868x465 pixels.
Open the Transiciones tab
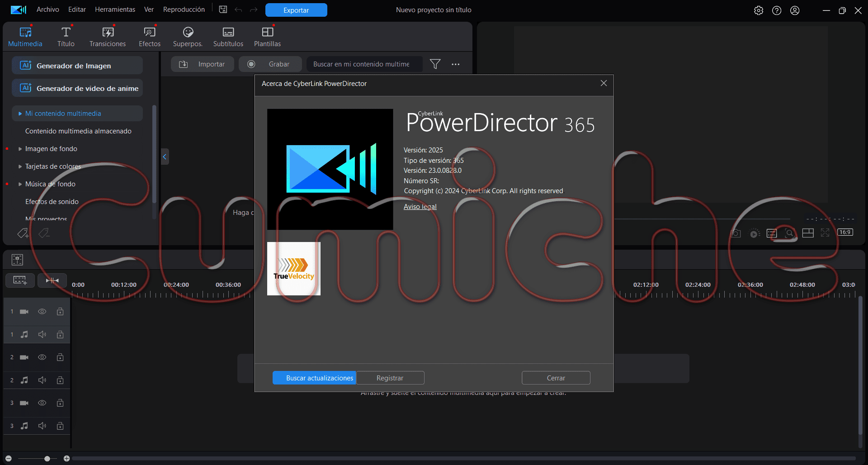click(x=108, y=37)
